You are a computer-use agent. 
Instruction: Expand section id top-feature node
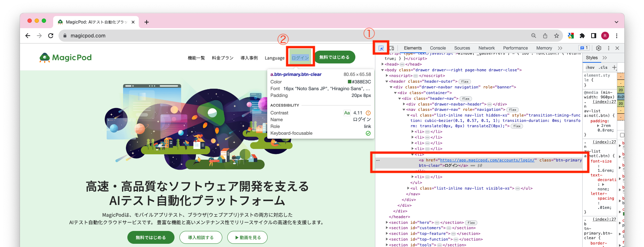[x=387, y=234]
